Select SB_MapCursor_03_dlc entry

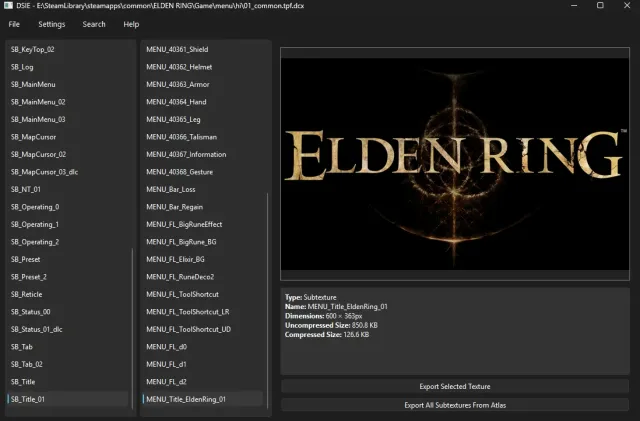coord(68,172)
